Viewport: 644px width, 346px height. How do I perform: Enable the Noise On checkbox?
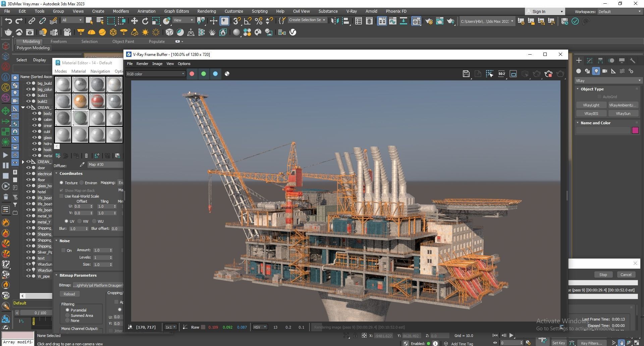pyautogui.click(x=63, y=250)
